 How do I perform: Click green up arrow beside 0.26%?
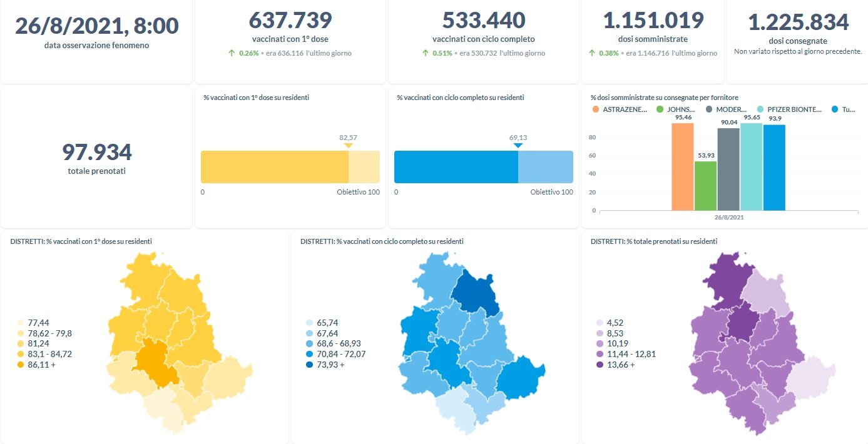pos(232,54)
